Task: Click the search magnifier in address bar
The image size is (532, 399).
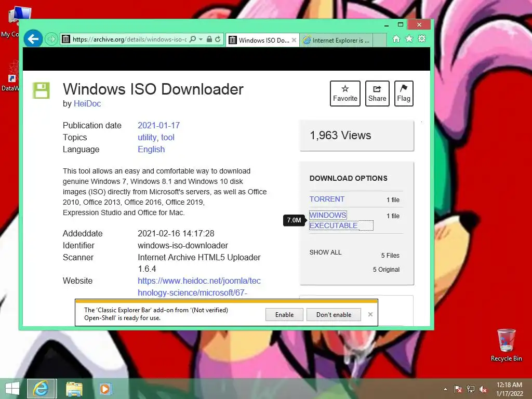Action: pos(193,39)
